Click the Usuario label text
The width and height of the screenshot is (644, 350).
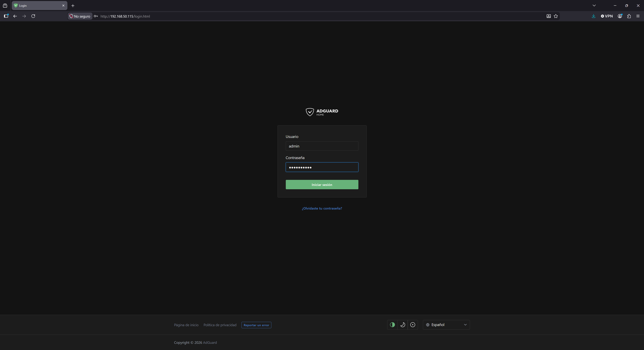[x=292, y=137]
